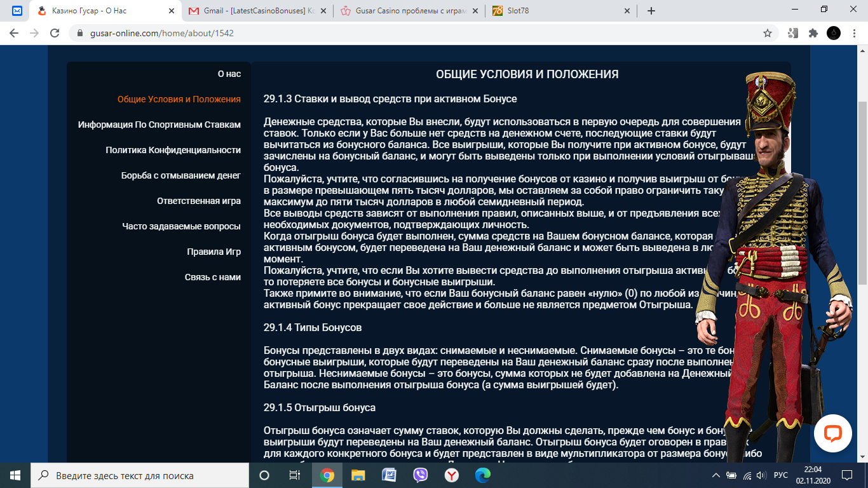Open the Chrome profile avatar menu
The height and width of the screenshot is (488, 868).
click(x=833, y=33)
